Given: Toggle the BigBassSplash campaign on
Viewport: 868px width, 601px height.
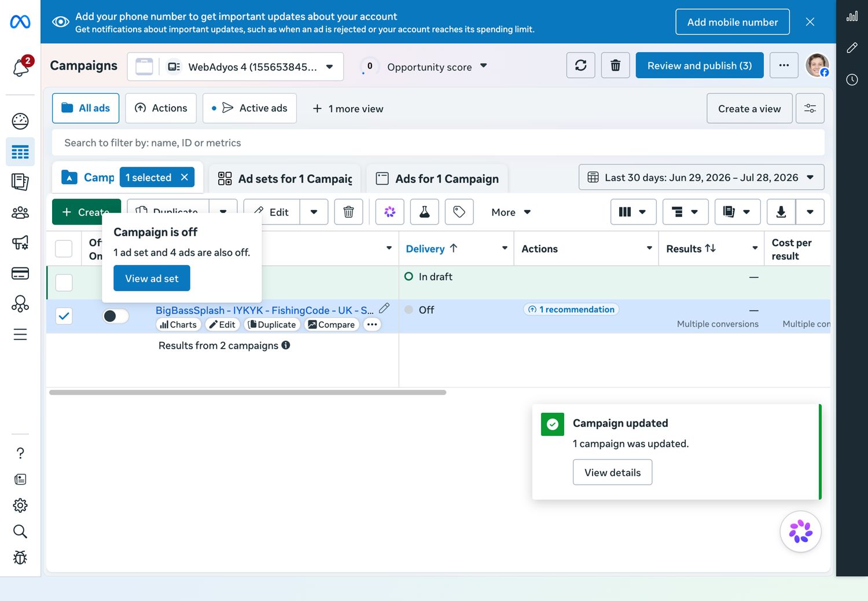Looking at the screenshot, I should [x=116, y=316].
